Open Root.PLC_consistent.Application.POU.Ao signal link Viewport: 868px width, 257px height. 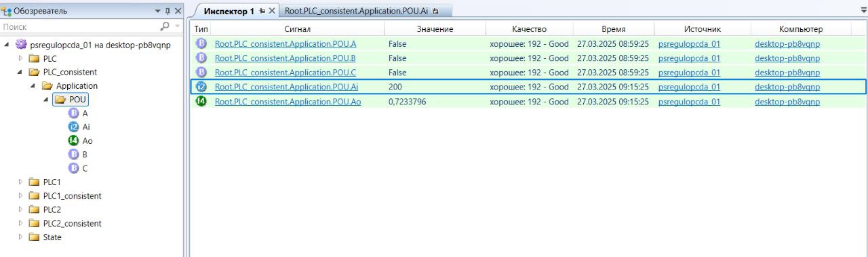[288, 102]
